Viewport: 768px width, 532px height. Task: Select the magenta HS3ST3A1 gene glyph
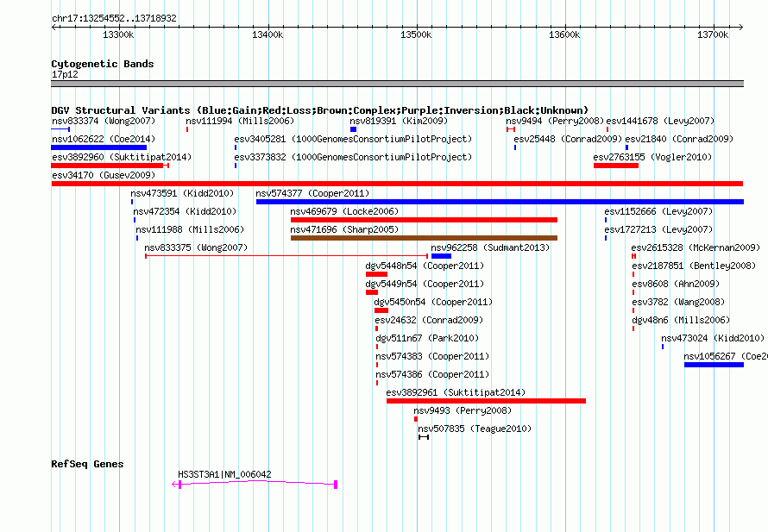(x=255, y=484)
